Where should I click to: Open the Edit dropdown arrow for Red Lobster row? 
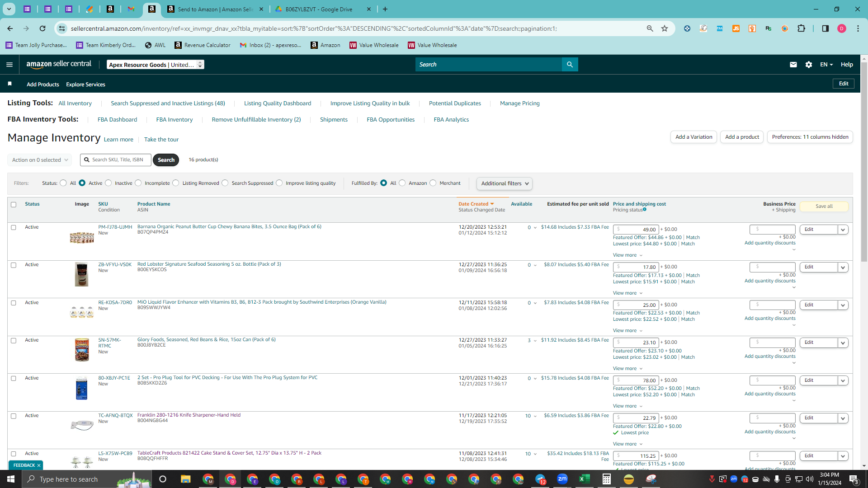click(843, 267)
